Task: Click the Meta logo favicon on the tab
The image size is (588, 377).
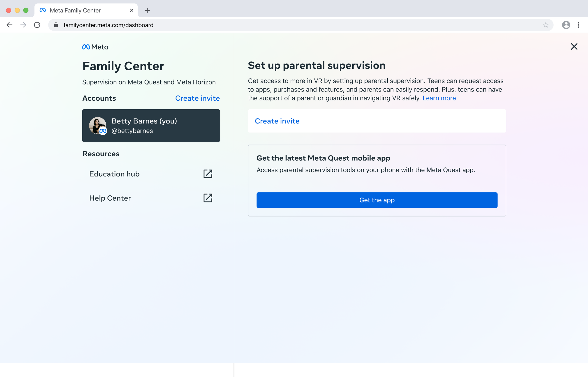Action: pos(43,10)
